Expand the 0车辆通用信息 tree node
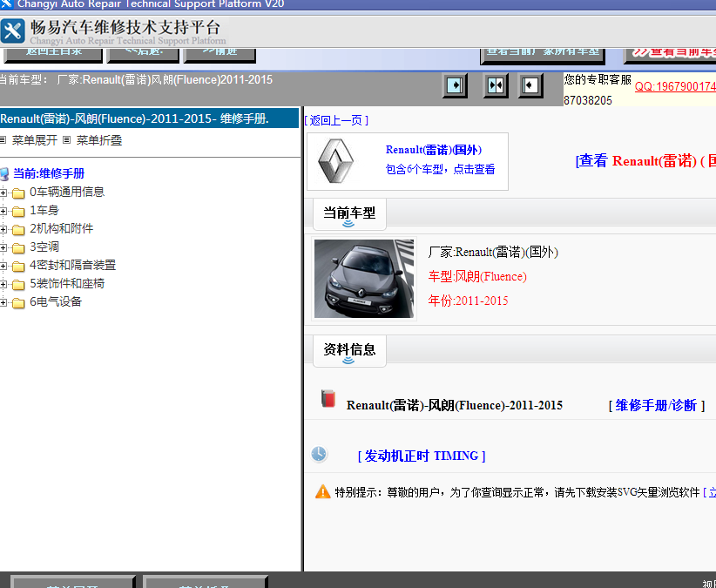 (x=3, y=193)
